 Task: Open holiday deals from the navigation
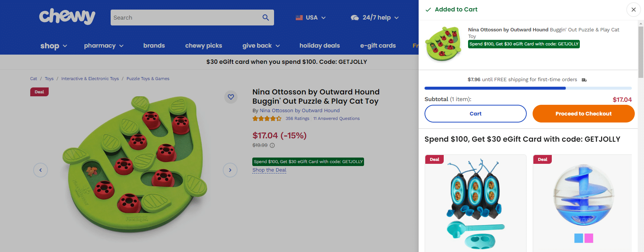pyautogui.click(x=319, y=46)
